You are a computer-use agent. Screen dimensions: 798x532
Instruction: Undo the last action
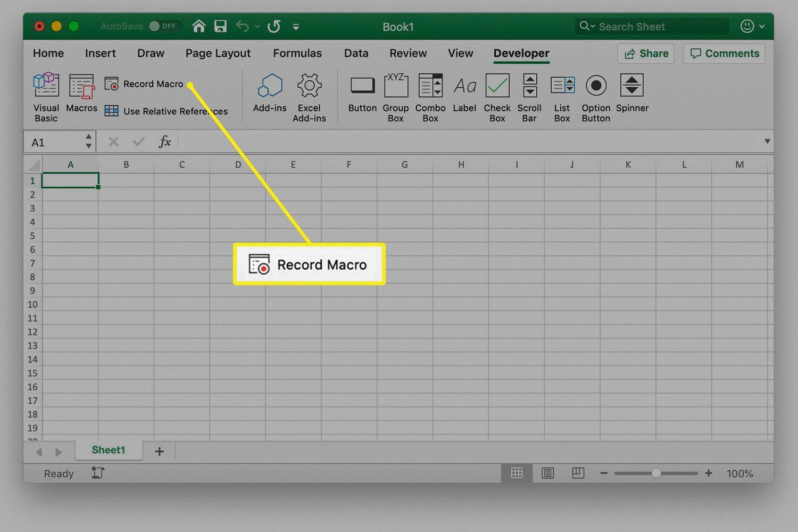[242, 26]
